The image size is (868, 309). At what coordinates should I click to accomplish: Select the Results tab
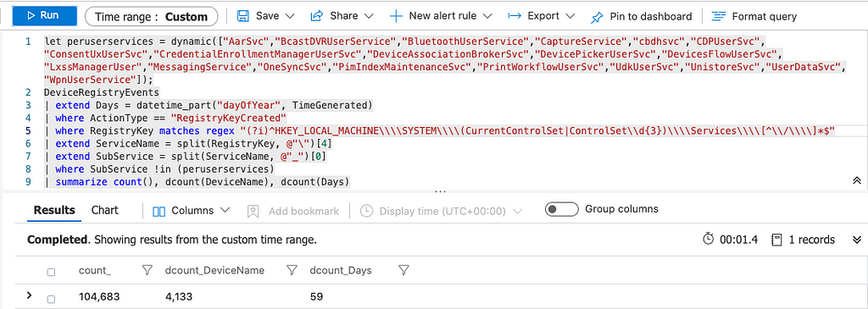[x=54, y=210]
